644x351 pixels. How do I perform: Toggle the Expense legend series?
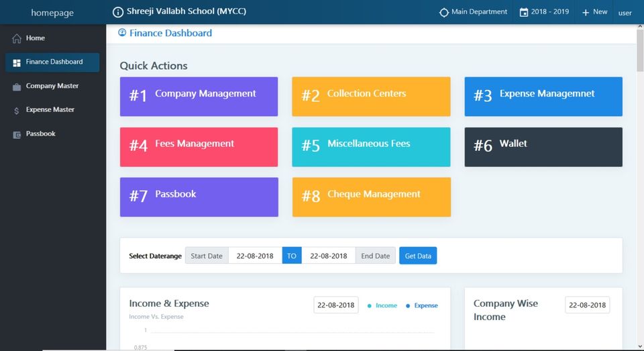point(423,305)
